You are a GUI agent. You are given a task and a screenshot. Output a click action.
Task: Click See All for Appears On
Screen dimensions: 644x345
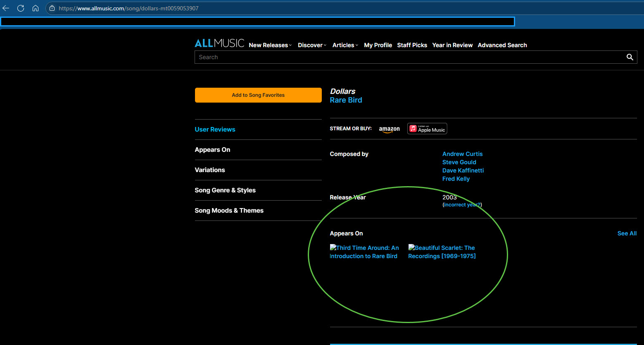627,233
